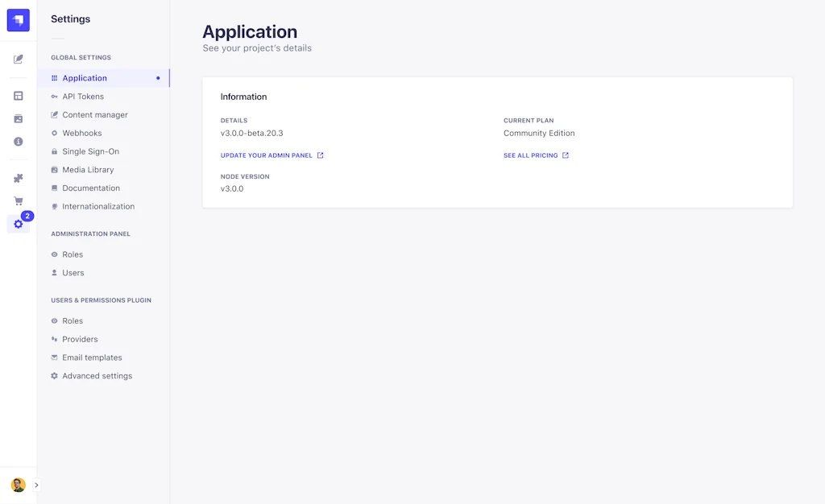
Task: Open the Users management page
Action: (x=73, y=272)
